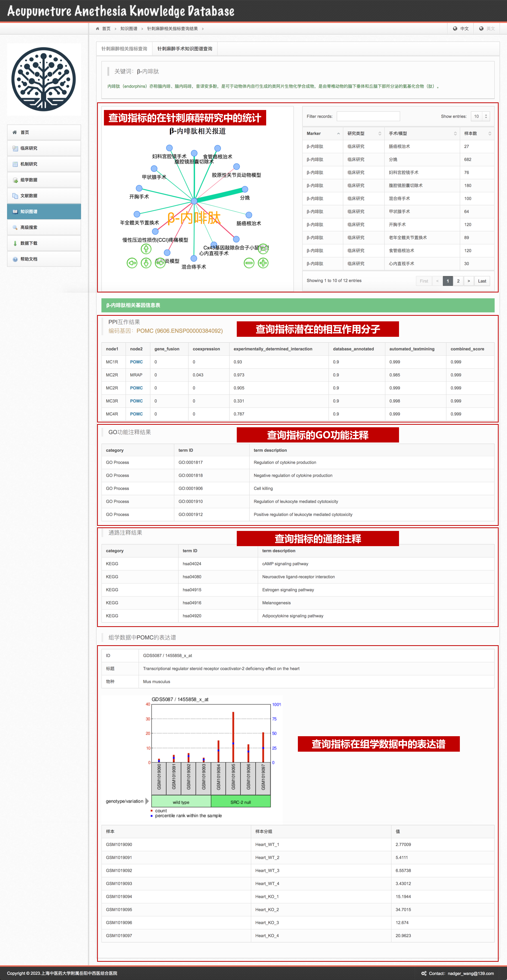Click POMC link in MC1R row
The height and width of the screenshot is (980, 507).
point(136,362)
